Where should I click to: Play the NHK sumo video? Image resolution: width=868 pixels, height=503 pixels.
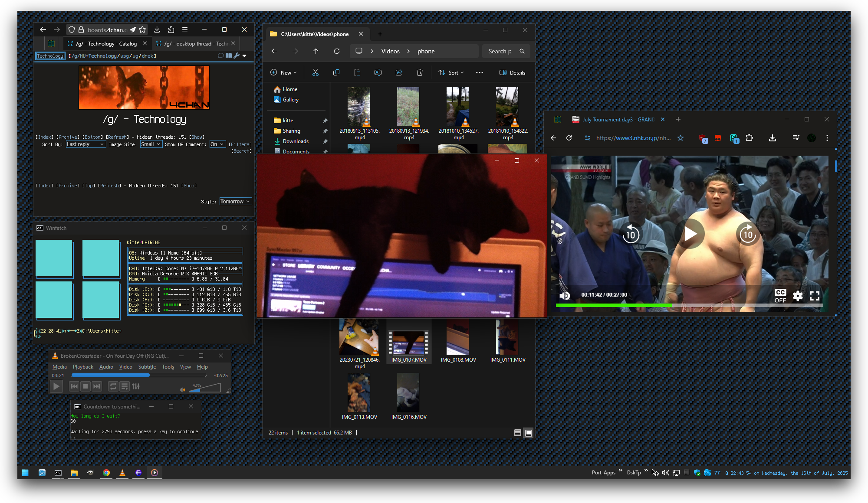tap(690, 234)
